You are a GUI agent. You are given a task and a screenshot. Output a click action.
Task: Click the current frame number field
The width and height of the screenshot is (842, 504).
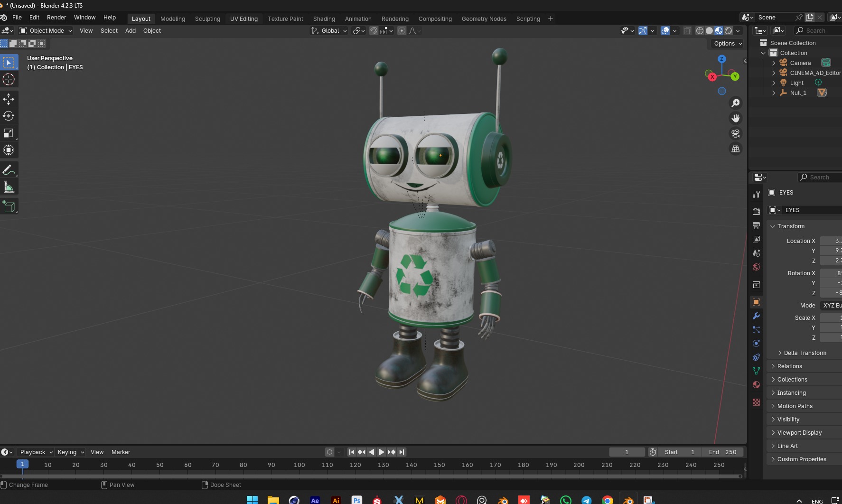coord(627,452)
